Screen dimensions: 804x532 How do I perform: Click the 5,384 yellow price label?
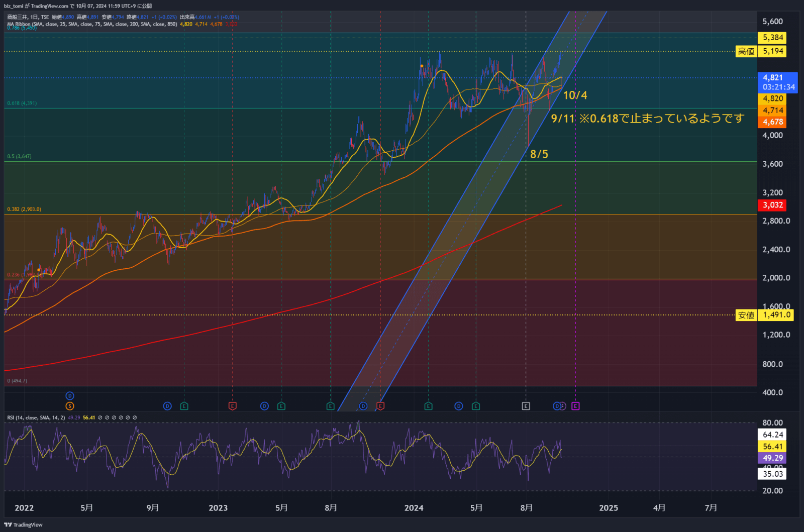[x=773, y=38]
